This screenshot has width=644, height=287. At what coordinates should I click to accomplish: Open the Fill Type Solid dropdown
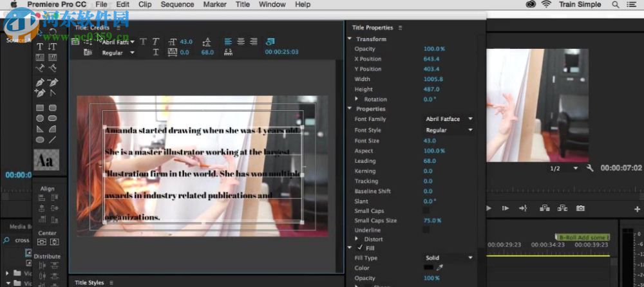[449, 258]
